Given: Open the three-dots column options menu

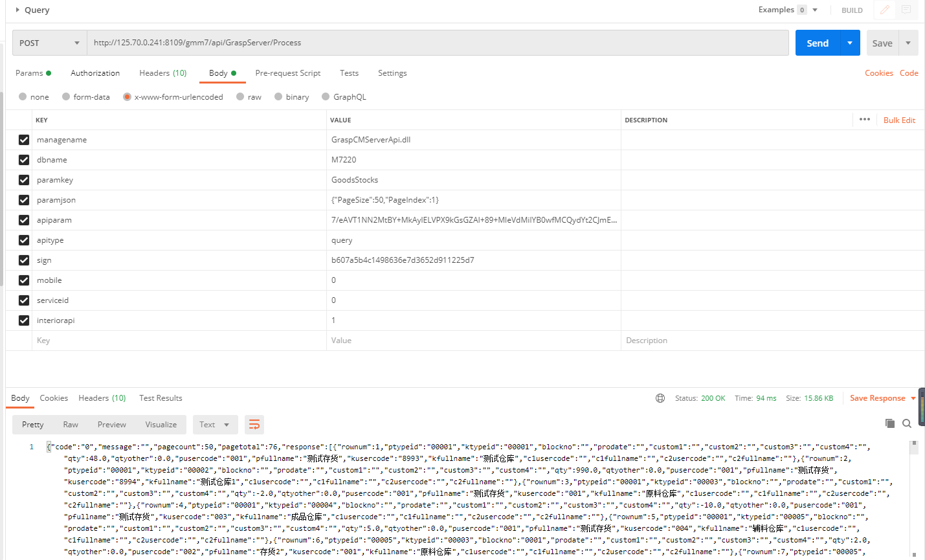Looking at the screenshot, I should (865, 120).
